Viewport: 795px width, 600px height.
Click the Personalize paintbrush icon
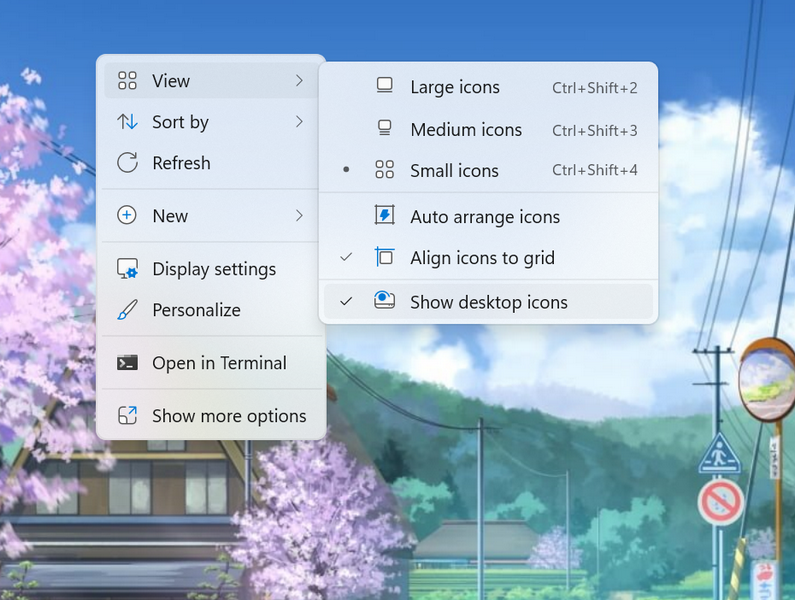click(127, 310)
